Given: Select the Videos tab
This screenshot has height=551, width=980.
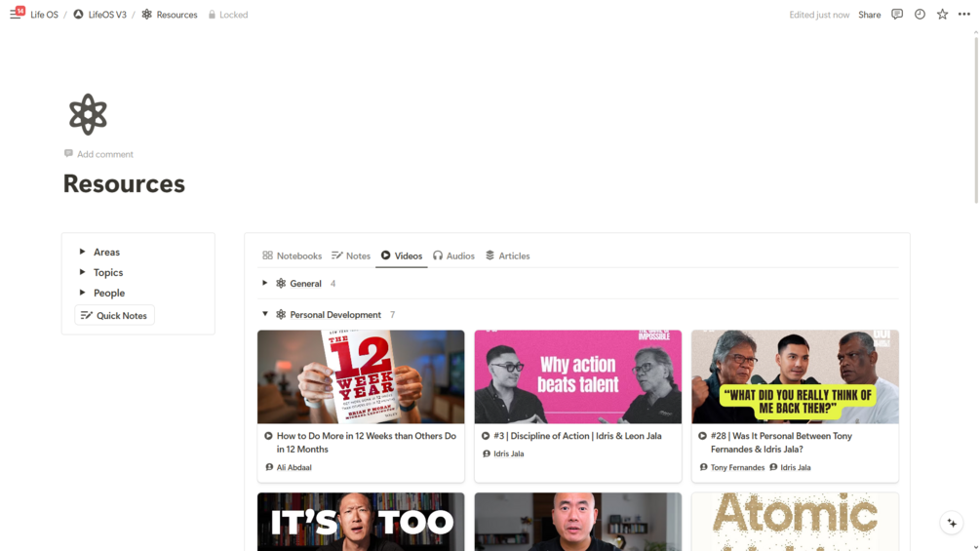Looking at the screenshot, I should click(x=401, y=256).
